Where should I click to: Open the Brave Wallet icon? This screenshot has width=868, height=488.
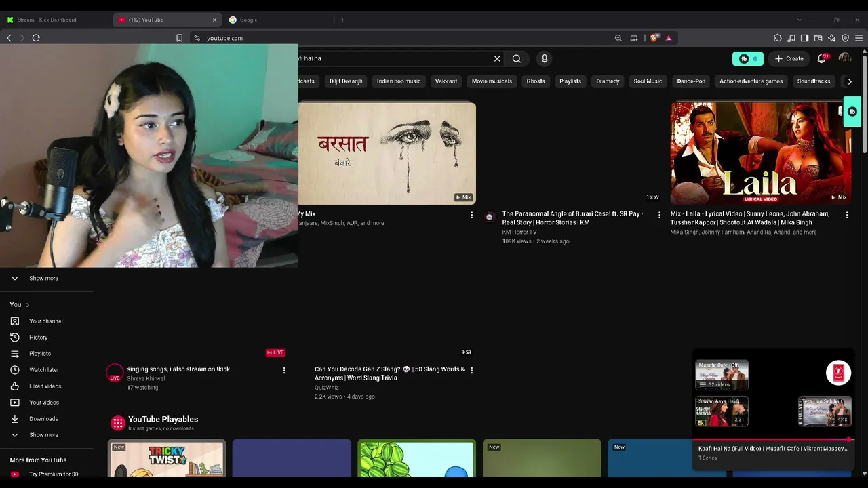818,38
